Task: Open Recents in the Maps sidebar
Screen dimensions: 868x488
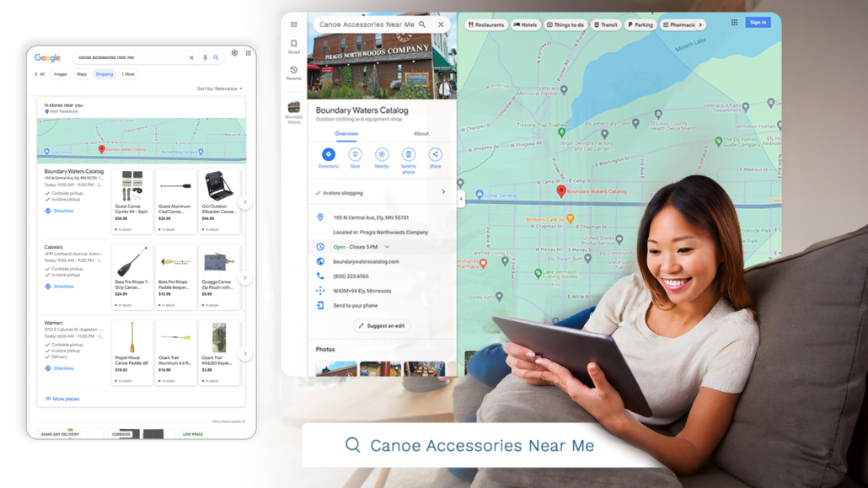Action: (x=294, y=73)
